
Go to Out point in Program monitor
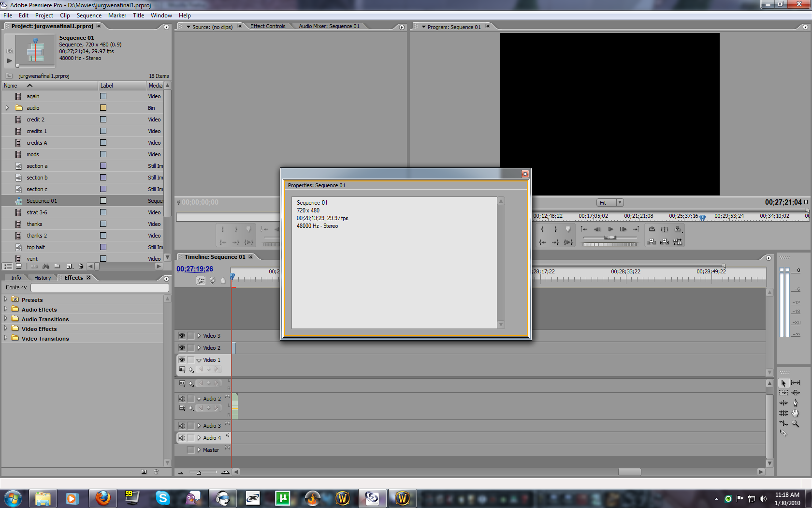555,242
